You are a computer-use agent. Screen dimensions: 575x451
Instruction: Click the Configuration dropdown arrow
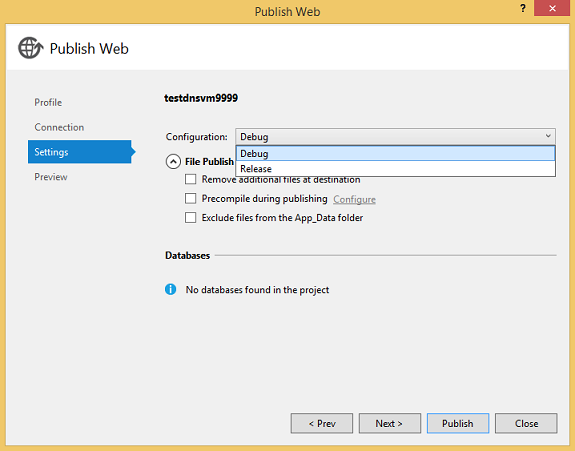pos(548,136)
